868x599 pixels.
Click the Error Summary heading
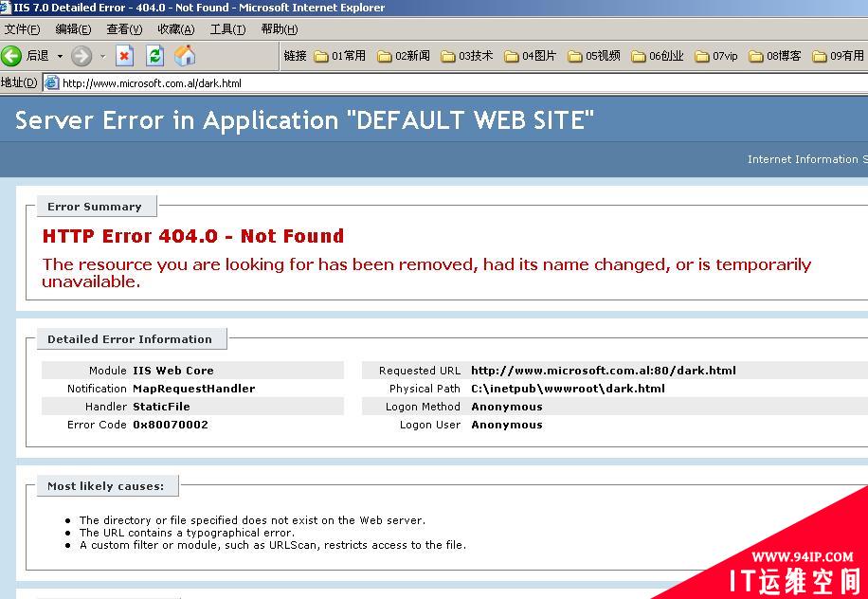coord(95,207)
